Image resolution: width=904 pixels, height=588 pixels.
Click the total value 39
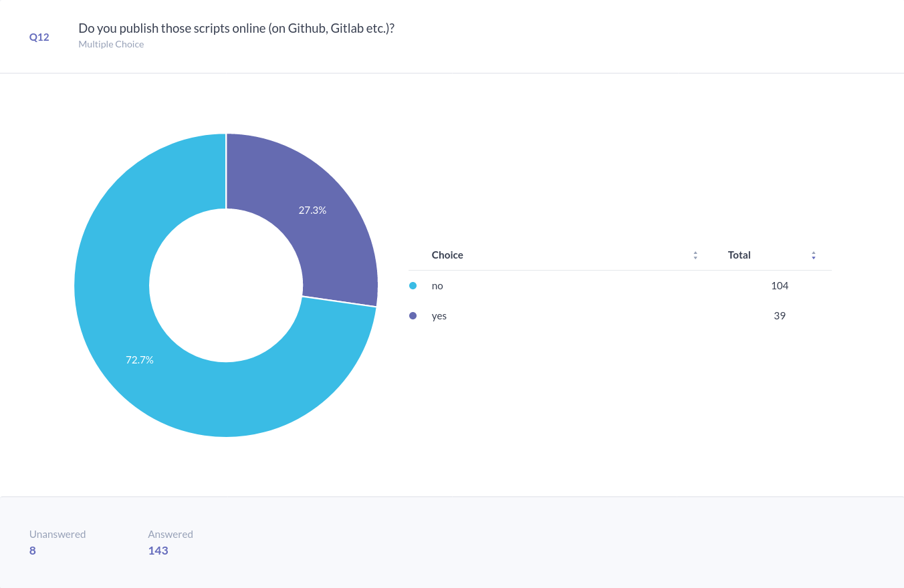pyautogui.click(x=780, y=316)
